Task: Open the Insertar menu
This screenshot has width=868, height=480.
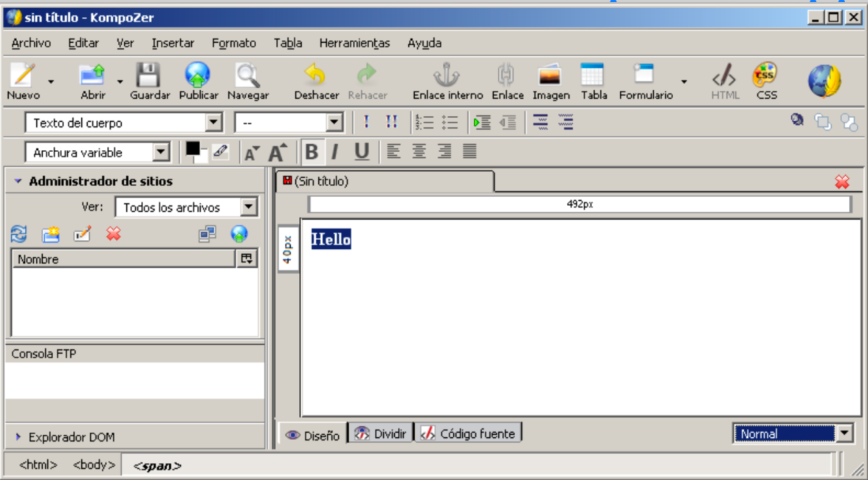Action: 173,43
